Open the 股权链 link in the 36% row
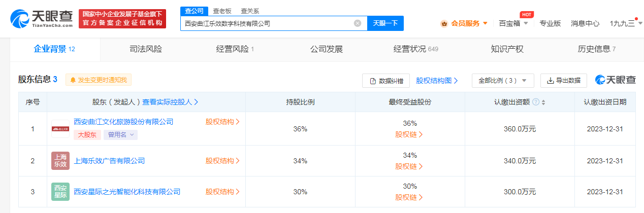The width and height of the screenshot is (644, 213). (x=409, y=134)
